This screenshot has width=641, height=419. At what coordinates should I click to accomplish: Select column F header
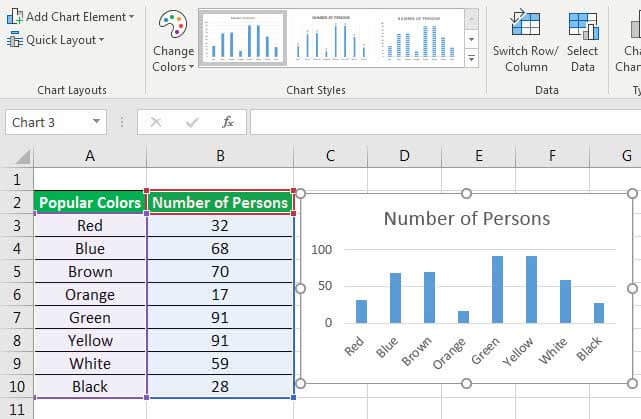553,156
